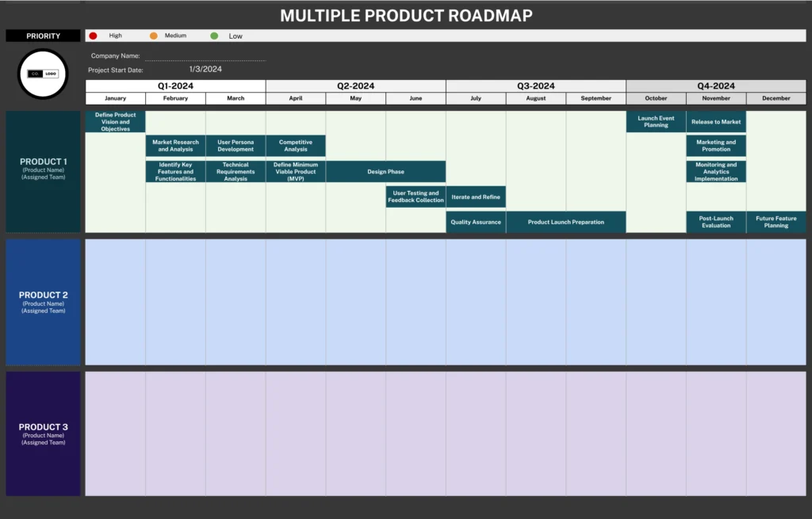Image resolution: width=812 pixels, height=519 pixels.
Task: Click the March month cell
Action: 236,98
